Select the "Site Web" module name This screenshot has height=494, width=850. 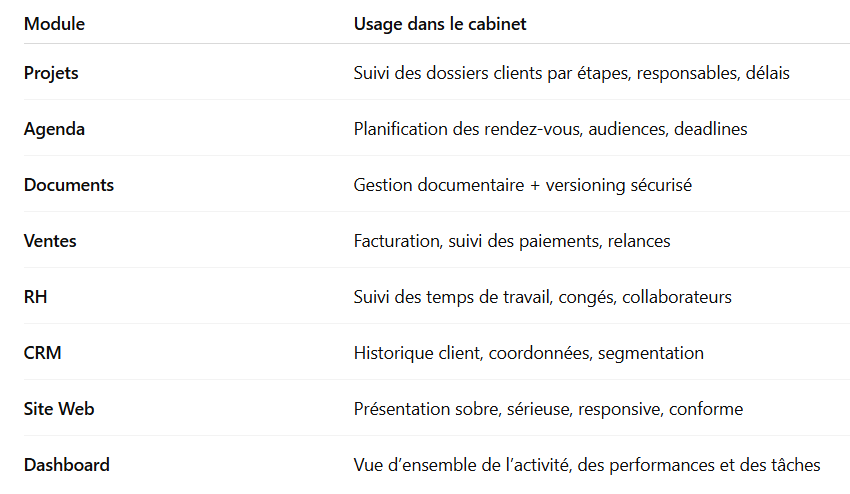[59, 409]
